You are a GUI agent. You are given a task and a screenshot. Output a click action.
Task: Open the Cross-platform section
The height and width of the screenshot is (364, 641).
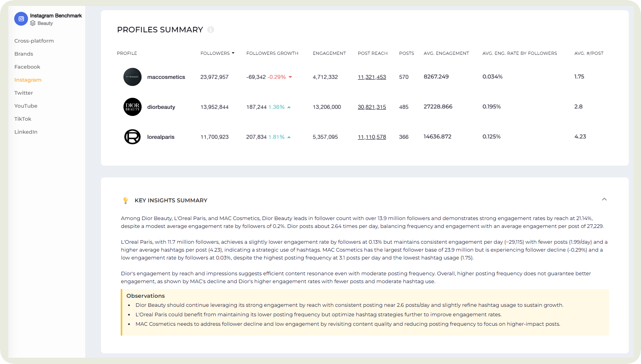coord(34,41)
